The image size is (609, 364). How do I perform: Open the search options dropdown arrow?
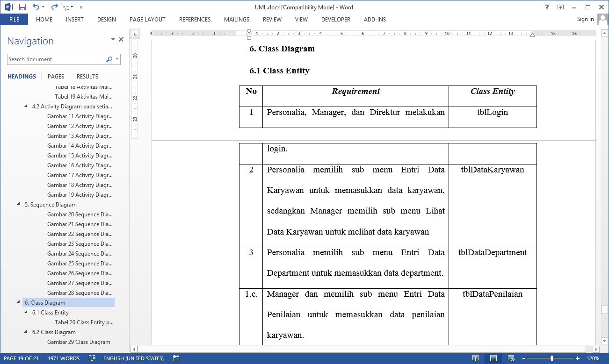pyautogui.click(x=117, y=59)
